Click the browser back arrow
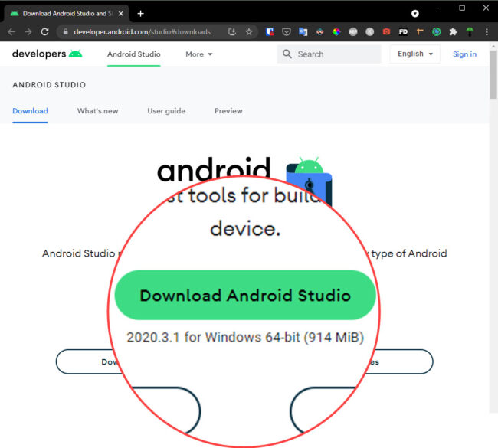 [11, 31]
